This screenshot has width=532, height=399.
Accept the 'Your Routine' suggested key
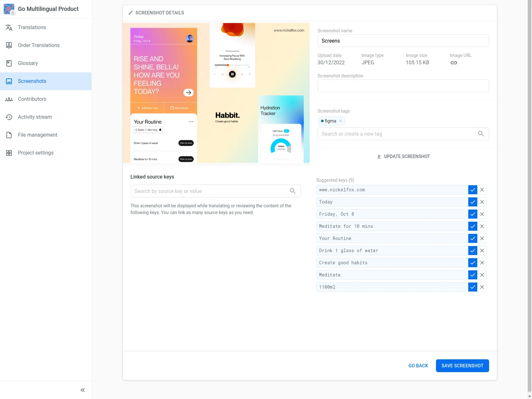pos(472,238)
